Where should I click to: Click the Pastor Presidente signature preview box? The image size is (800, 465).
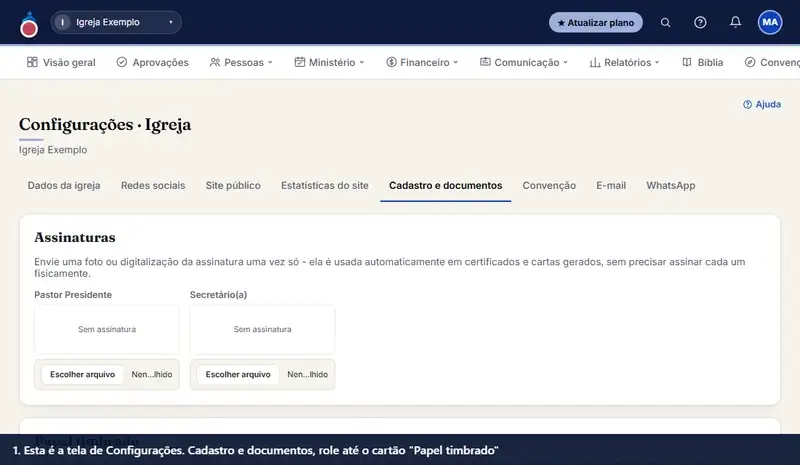(107, 329)
